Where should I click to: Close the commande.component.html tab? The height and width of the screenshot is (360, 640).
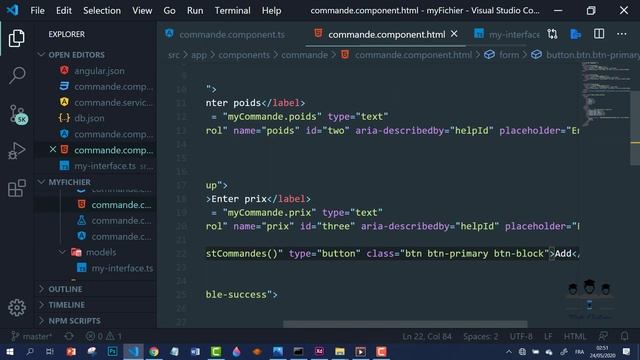point(454,34)
